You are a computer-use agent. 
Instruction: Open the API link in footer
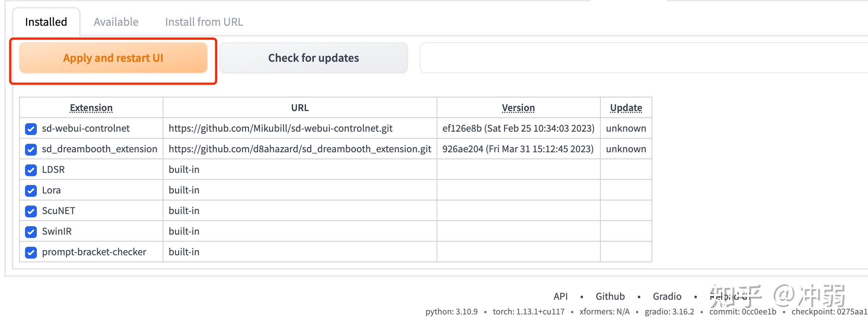point(561,296)
